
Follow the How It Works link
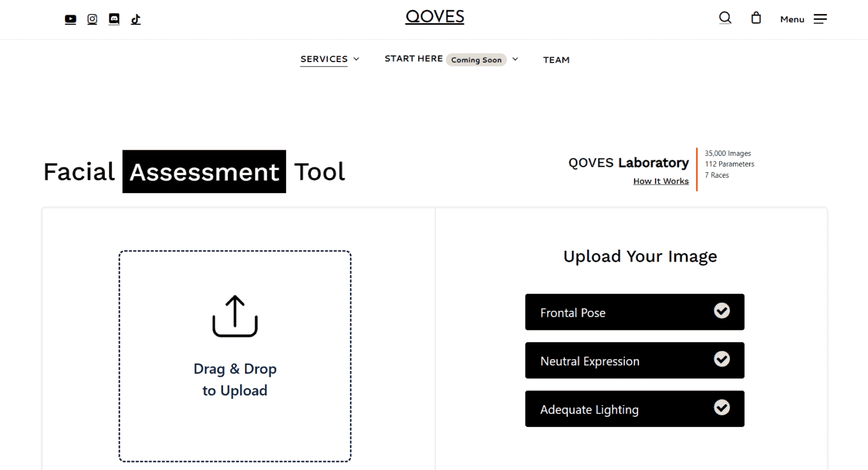click(x=661, y=181)
